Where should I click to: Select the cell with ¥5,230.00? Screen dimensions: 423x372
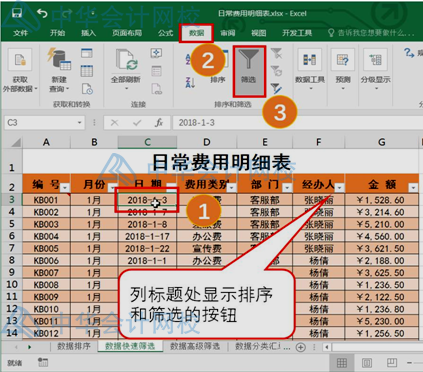tap(382, 321)
